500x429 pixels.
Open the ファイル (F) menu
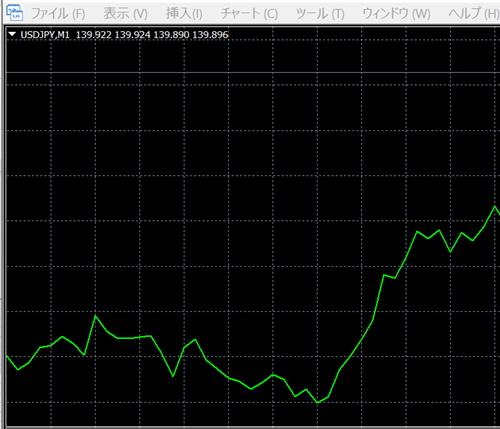[58, 14]
